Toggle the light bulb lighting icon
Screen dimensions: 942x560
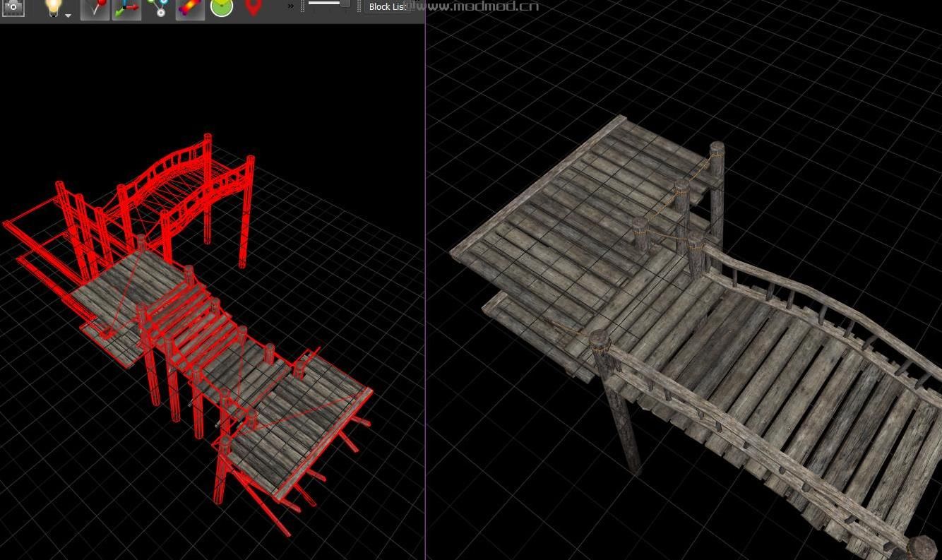pos(54,8)
